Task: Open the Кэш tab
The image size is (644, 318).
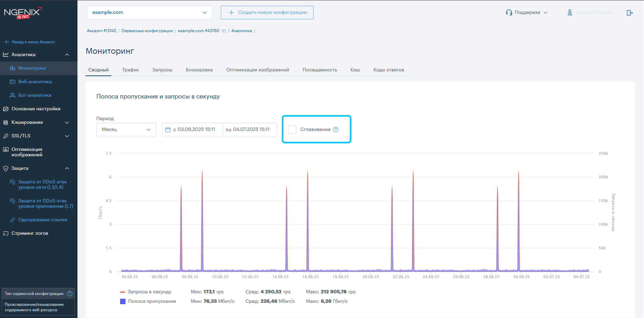Action: [x=355, y=70]
